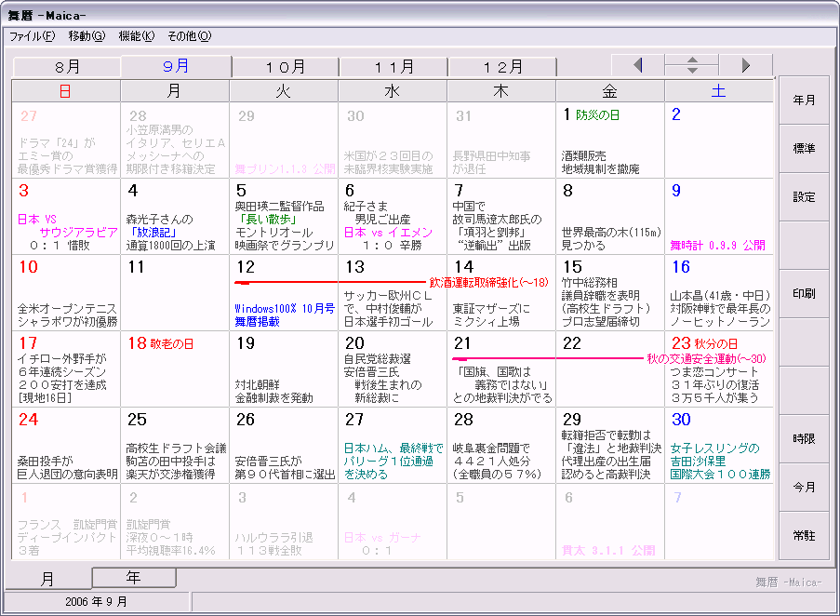The width and height of the screenshot is (840, 616).
Task: Click the small down arrow stepper
Action: (x=691, y=71)
